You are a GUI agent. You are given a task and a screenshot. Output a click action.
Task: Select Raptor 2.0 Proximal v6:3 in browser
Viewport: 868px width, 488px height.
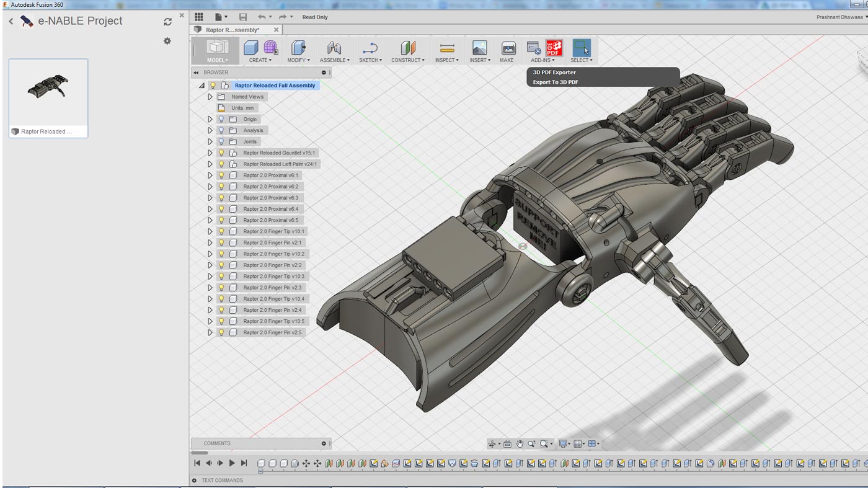click(270, 198)
